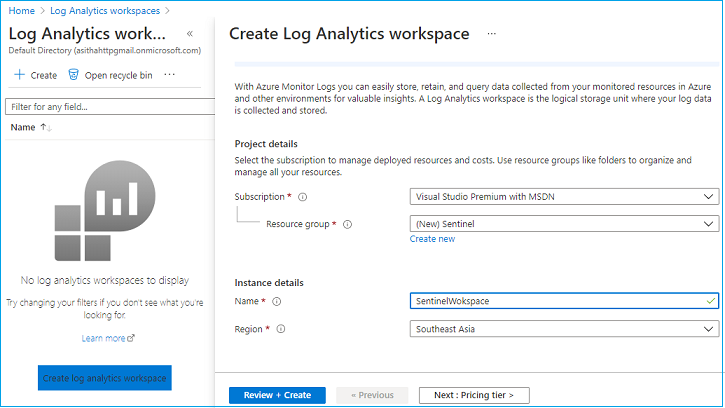Click Create new resource group link
The height and width of the screenshot is (408, 725).
coord(432,239)
